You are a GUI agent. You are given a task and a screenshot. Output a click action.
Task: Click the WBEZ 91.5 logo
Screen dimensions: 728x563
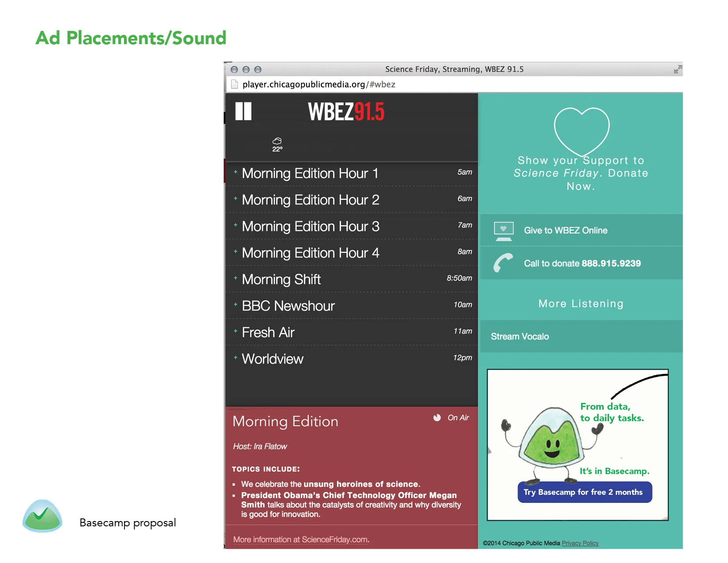tap(346, 112)
